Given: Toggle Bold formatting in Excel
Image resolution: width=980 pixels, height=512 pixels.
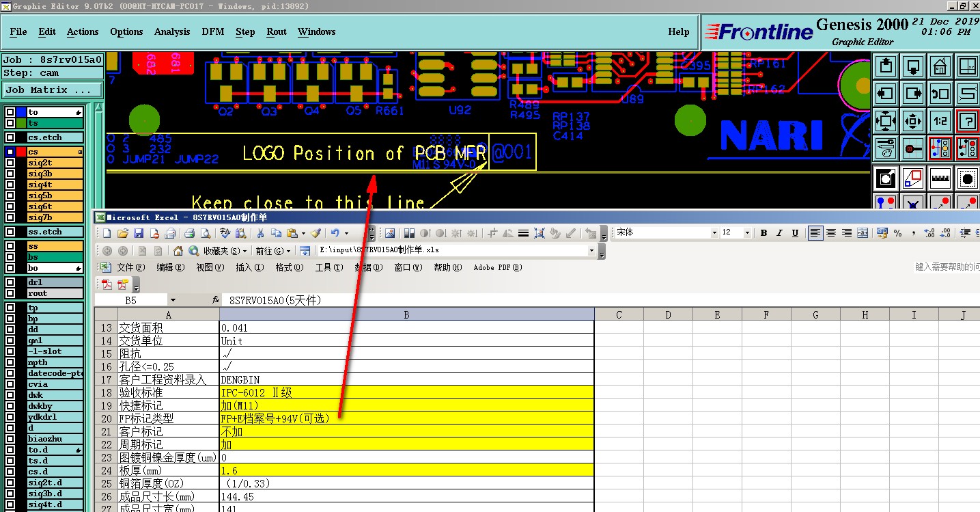Looking at the screenshot, I should coord(764,233).
